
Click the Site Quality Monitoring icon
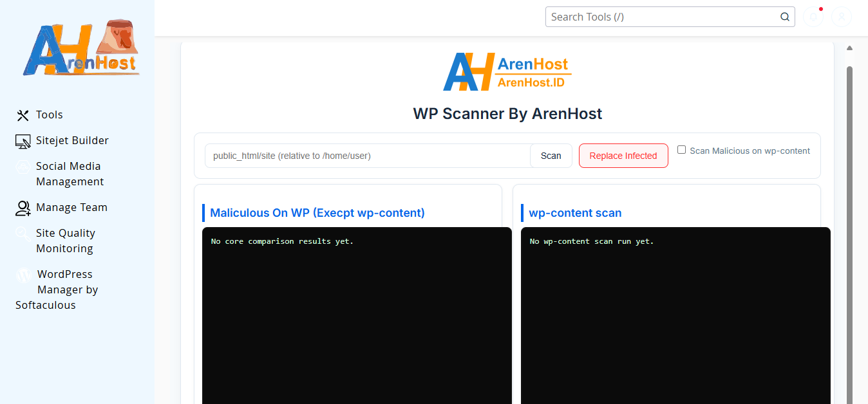point(23,234)
